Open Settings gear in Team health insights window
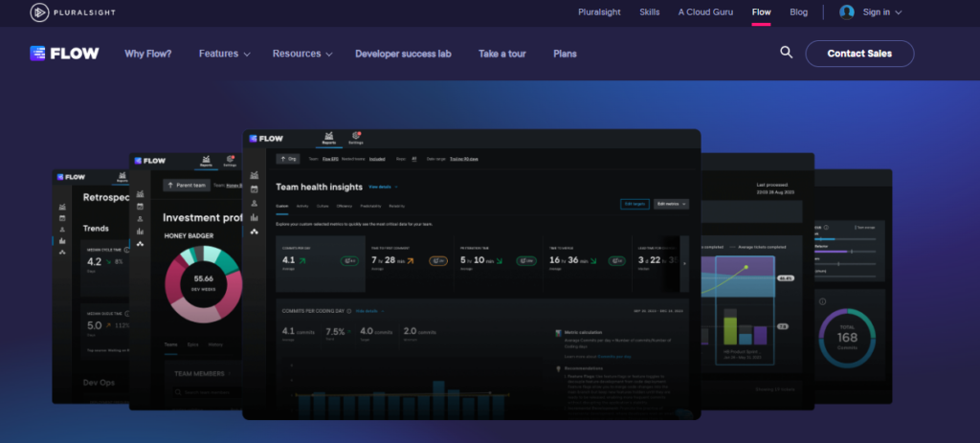 pyautogui.click(x=356, y=138)
